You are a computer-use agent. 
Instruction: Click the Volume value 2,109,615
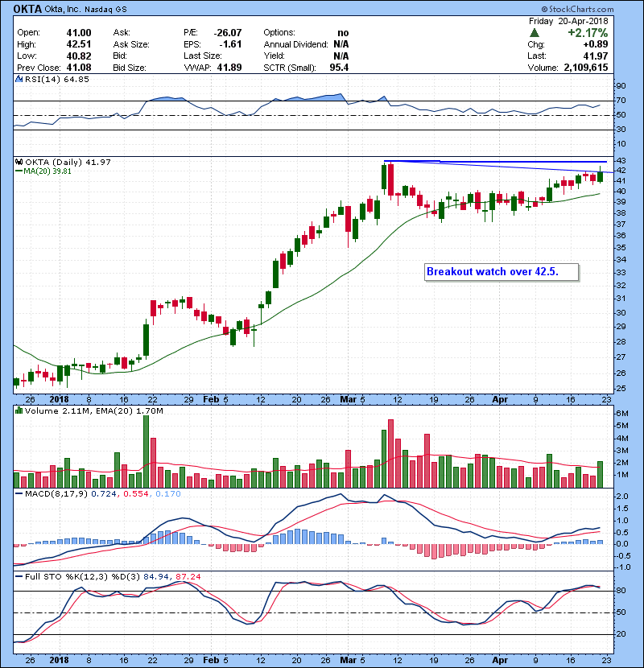[586, 68]
